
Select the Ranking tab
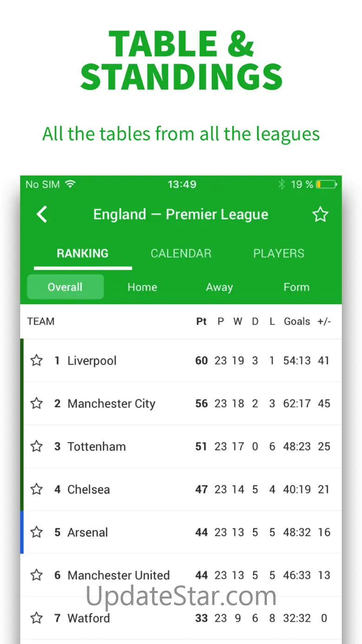(x=83, y=254)
